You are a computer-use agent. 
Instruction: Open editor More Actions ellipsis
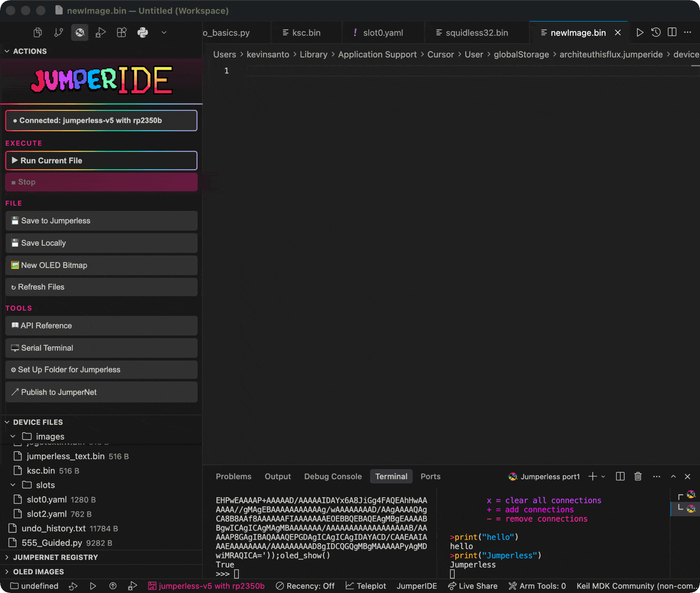tap(688, 32)
